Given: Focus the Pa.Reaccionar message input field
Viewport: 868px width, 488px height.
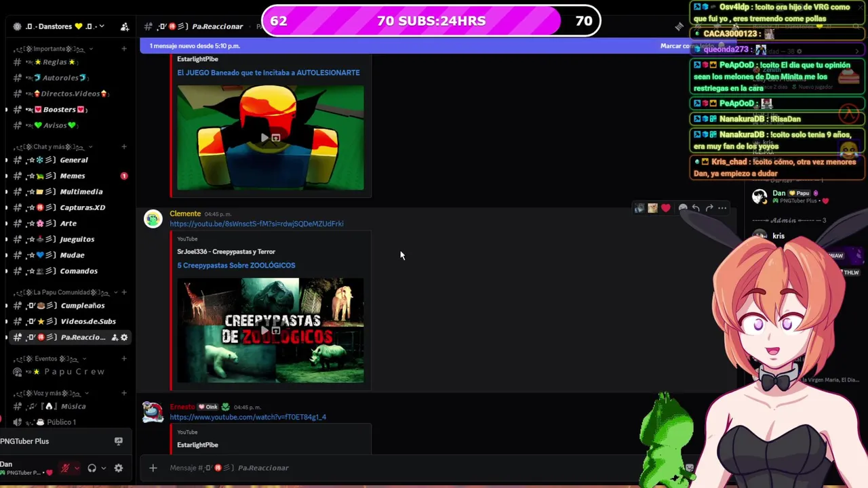Looking at the screenshot, I should (407, 468).
